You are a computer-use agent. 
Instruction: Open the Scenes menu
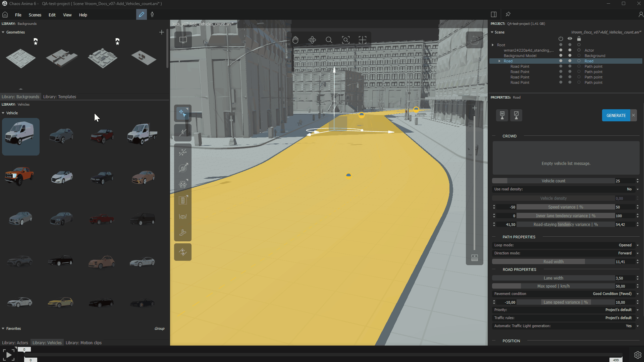click(x=35, y=15)
